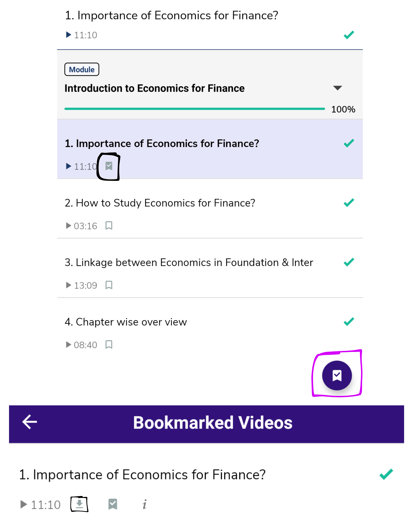Click the Module tag label
420x525 pixels.
82,70
